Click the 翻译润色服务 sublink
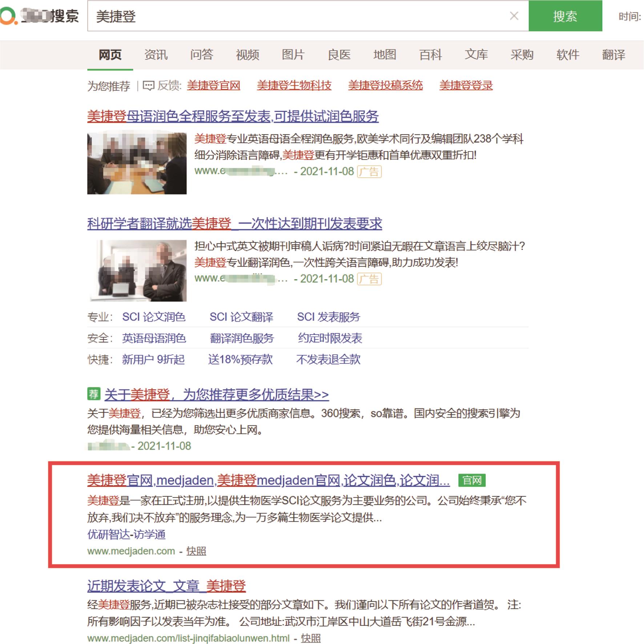Screen dimensions: 644x644 pos(242,338)
